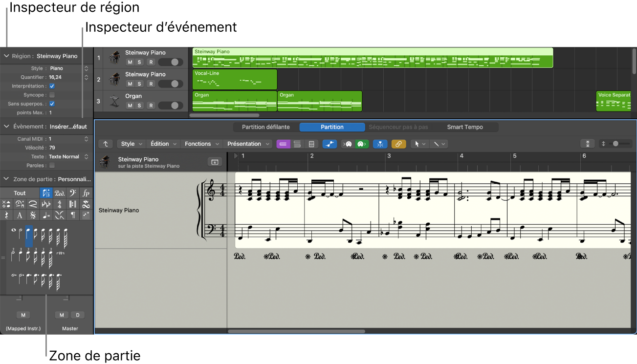This screenshot has width=637, height=364.
Task: Switch to the Partition défilante tab
Action: [x=266, y=127]
